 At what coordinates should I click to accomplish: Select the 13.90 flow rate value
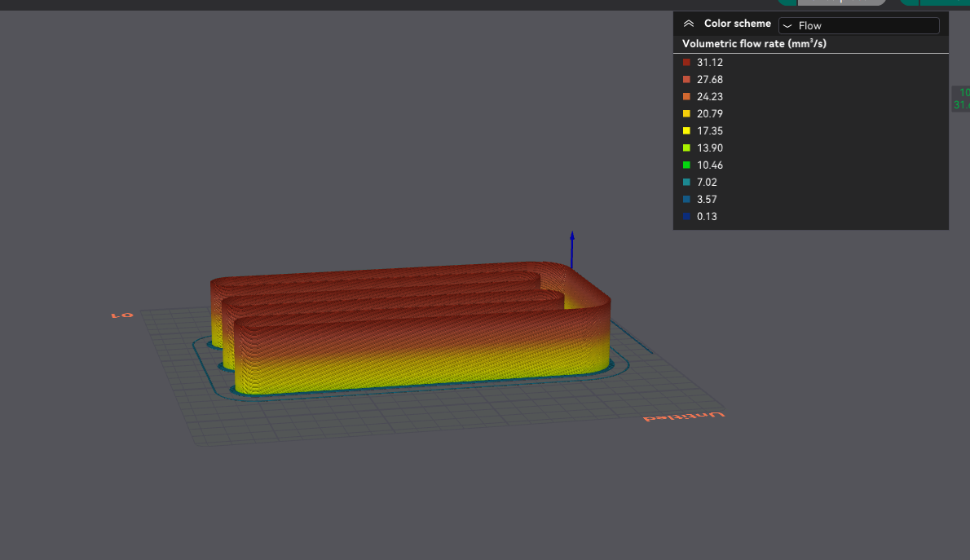(x=709, y=148)
